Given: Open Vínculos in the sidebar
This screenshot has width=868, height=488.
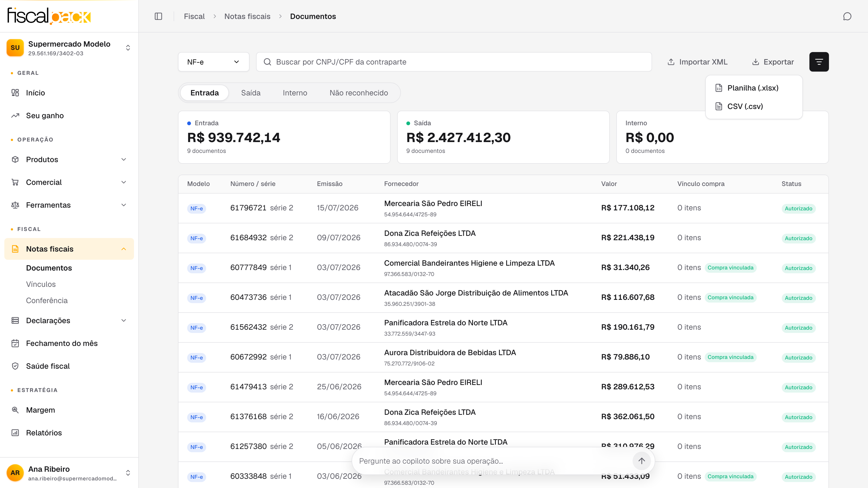Looking at the screenshot, I should [41, 284].
